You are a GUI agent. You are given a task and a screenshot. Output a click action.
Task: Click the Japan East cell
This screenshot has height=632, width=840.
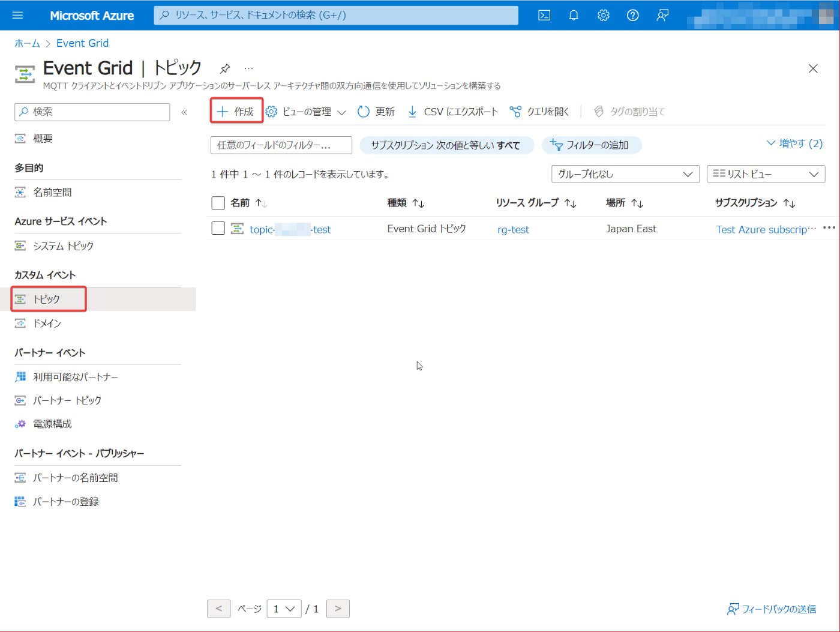point(631,229)
